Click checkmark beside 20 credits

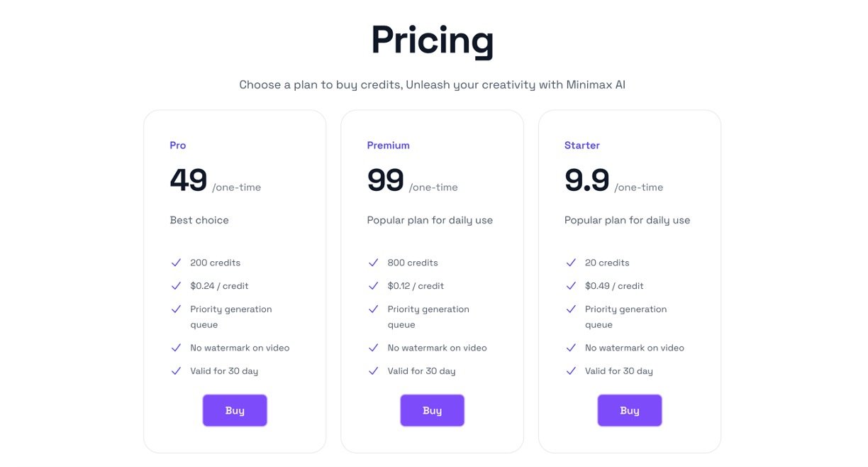pyautogui.click(x=571, y=263)
